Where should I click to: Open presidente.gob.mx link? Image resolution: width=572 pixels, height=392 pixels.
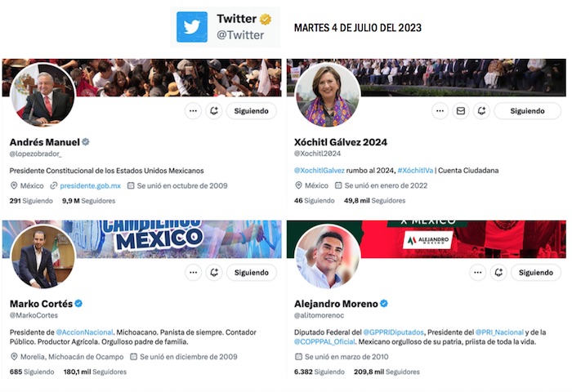(90, 185)
